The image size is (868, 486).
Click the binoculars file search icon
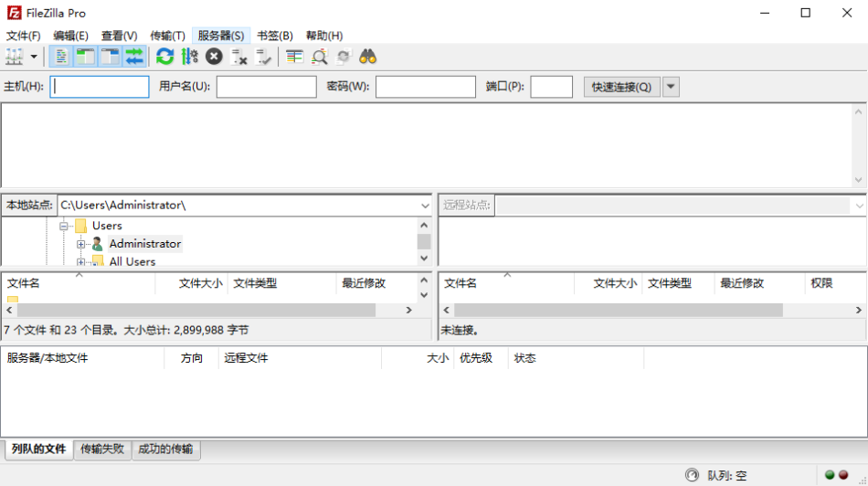click(x=367, y=57)
